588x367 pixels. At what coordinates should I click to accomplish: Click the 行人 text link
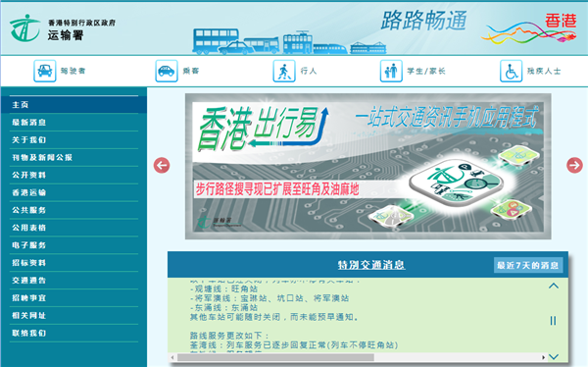click(309, 71)
